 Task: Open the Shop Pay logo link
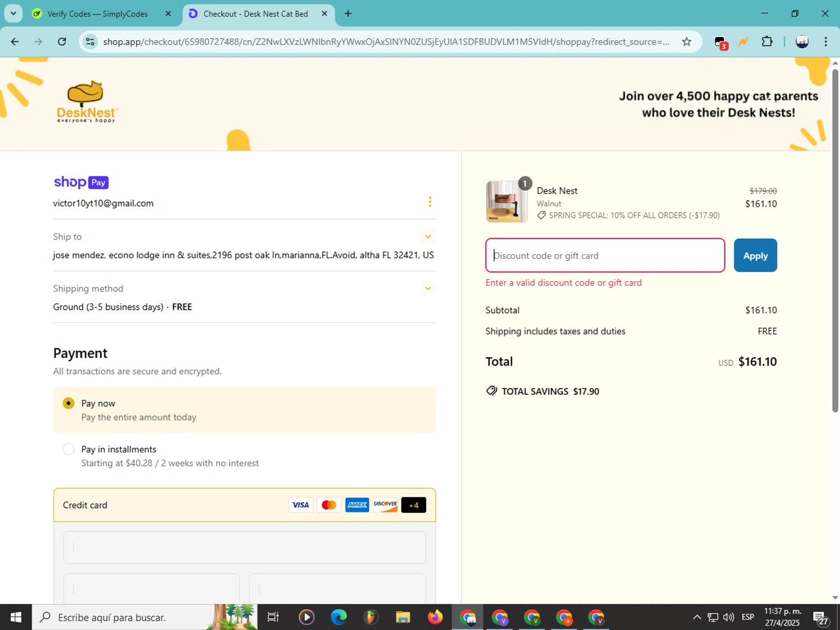pyautogui.click(x=81, y=182)
